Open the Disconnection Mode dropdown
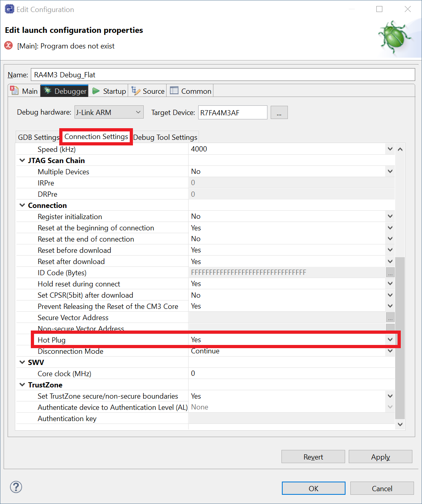Image resolution: width=422 pixels, height=504 pixels. pyautogui.click(x=390, y=351)
